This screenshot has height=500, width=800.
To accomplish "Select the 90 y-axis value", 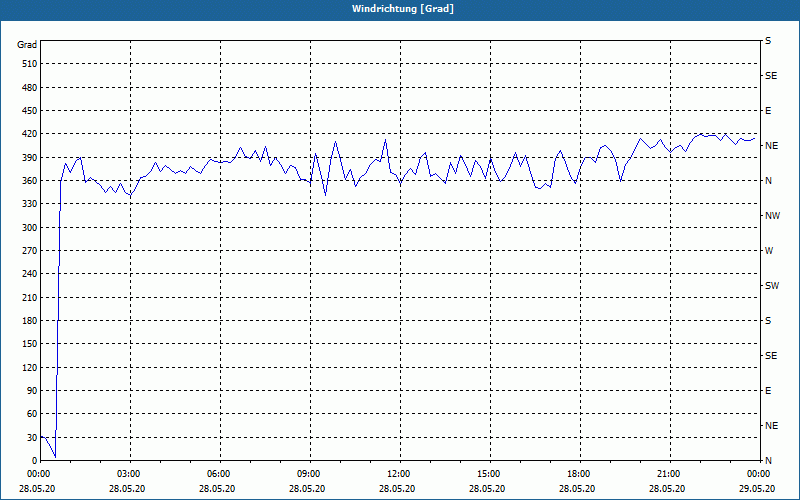I will coord(32,391).
